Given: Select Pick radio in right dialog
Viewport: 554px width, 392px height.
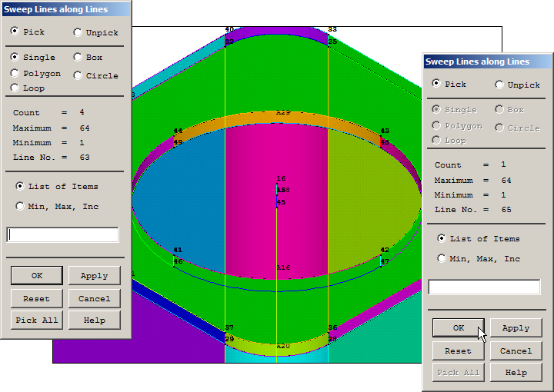Looking at the screenshot, I should click(x=436, y=83).
